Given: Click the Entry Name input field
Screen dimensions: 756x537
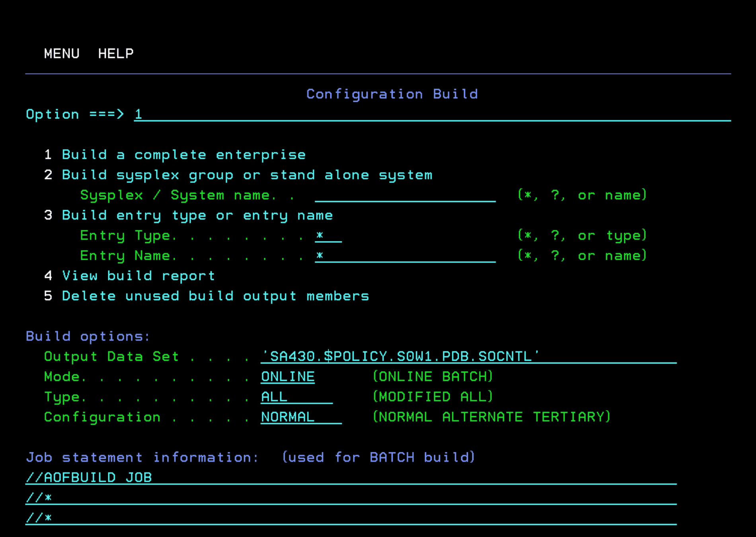Looking at the screenshot, I should 405,256.
